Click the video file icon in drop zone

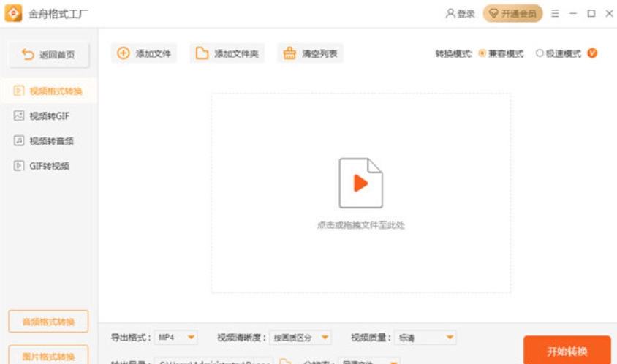point(360,183)
